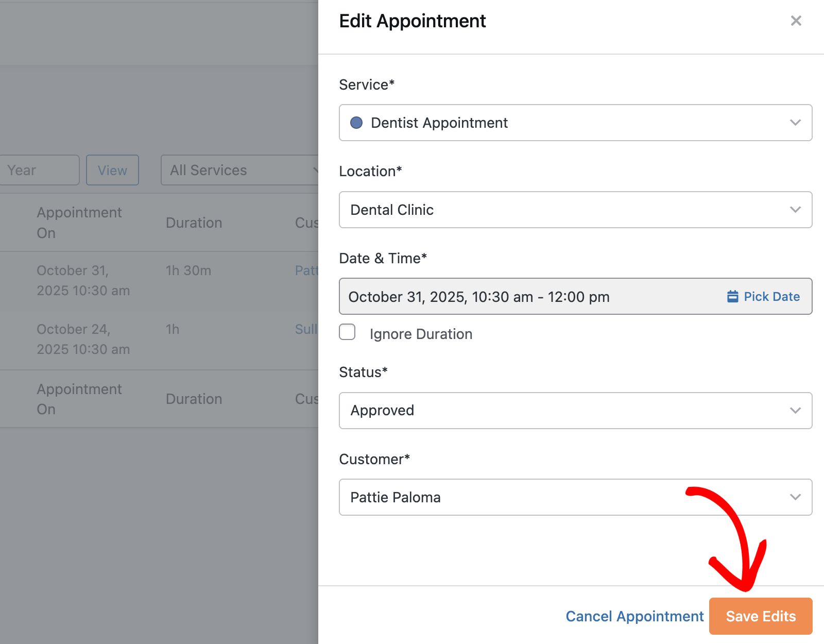Click the Pick Date button
Image resolution: width=824 pixels, height=644 pixels.
(x=763, y=296)
